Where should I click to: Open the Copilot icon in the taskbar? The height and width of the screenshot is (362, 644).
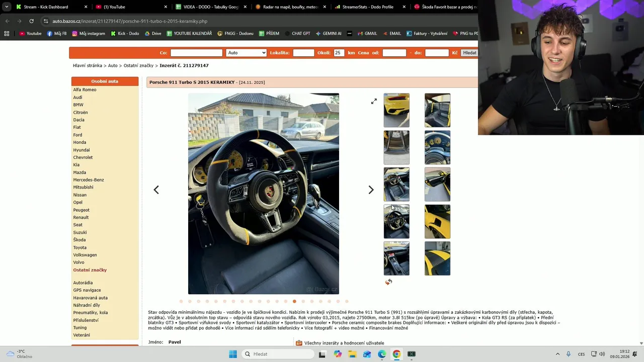(338, 354)
